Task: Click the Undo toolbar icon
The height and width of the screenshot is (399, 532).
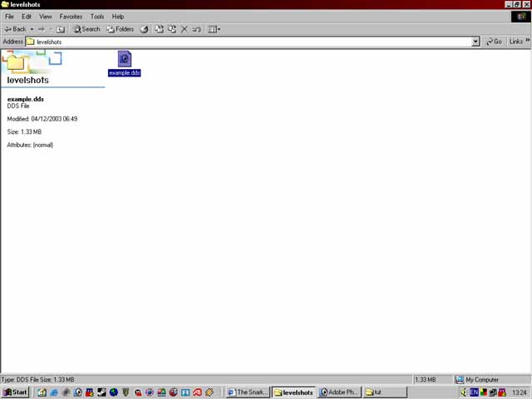Action: click(x=197, y=29)
